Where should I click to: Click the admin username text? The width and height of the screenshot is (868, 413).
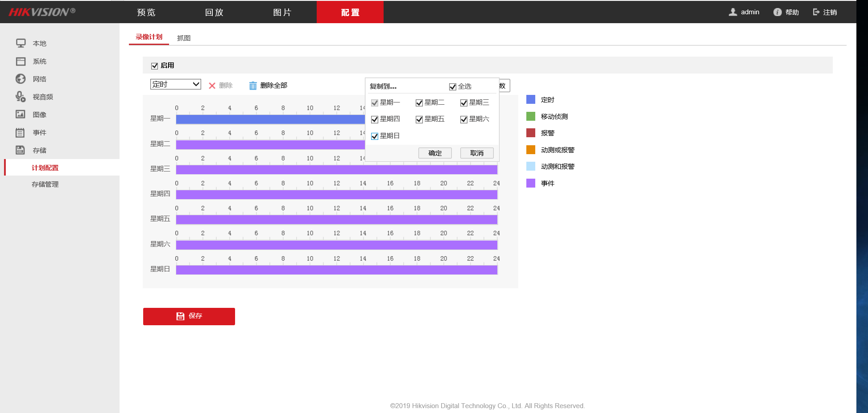[750, 12]
